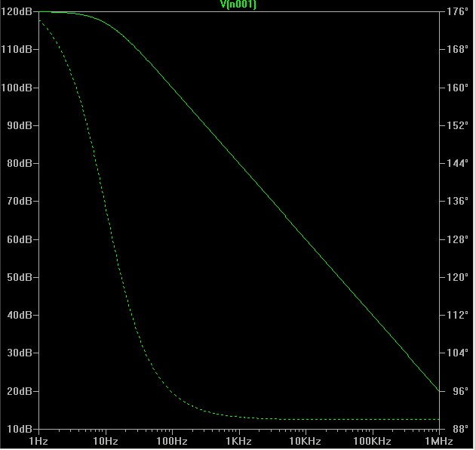Click the 1Hz label on frequency axis
The width and height of the screenshot is (476, 450).
[38, 440]
